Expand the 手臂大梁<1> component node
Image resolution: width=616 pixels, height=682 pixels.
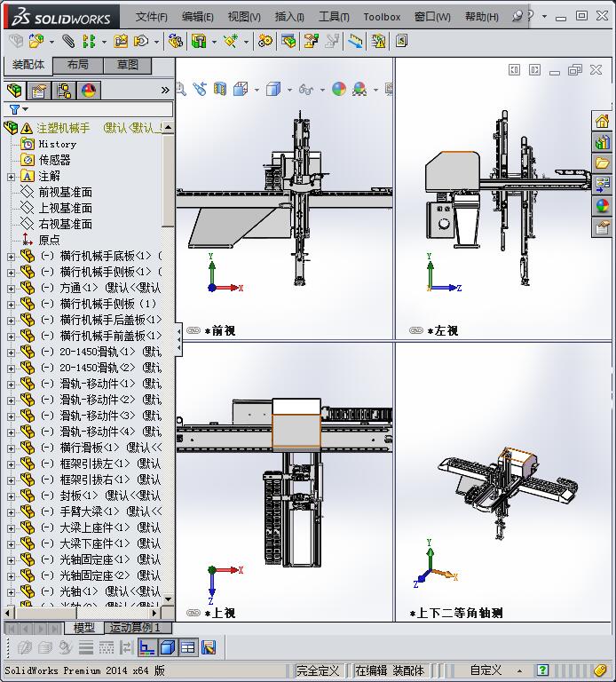coord(11,512)
